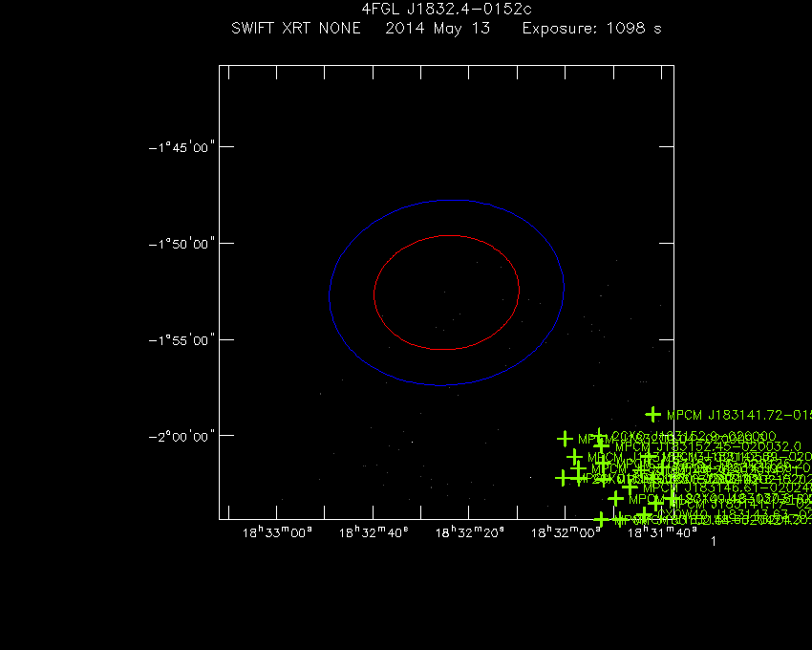The height and width of the screenshot is (650, 812).
Task: Click the source label MPCM J183146.61-02024
Action: (727, 487)
